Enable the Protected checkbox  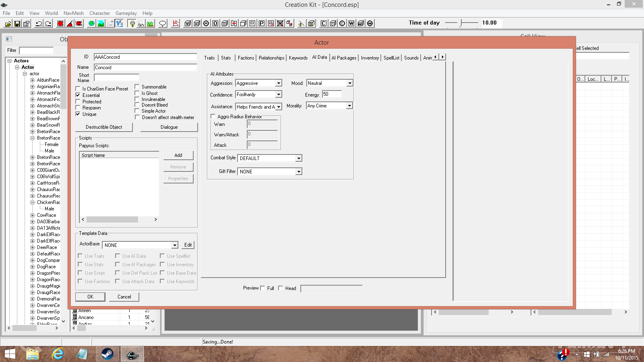[x=78, y=102]
